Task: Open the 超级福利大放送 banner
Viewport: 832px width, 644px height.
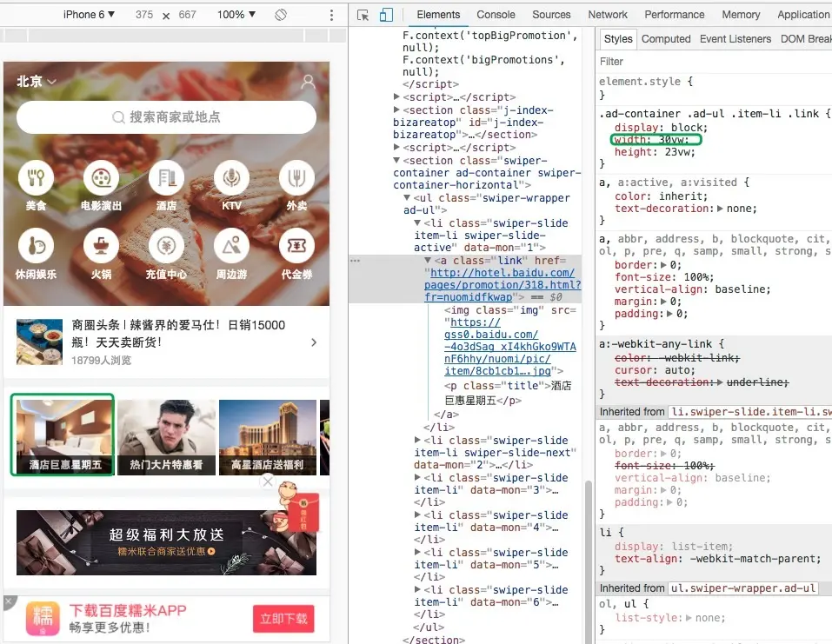Action: 167,542
